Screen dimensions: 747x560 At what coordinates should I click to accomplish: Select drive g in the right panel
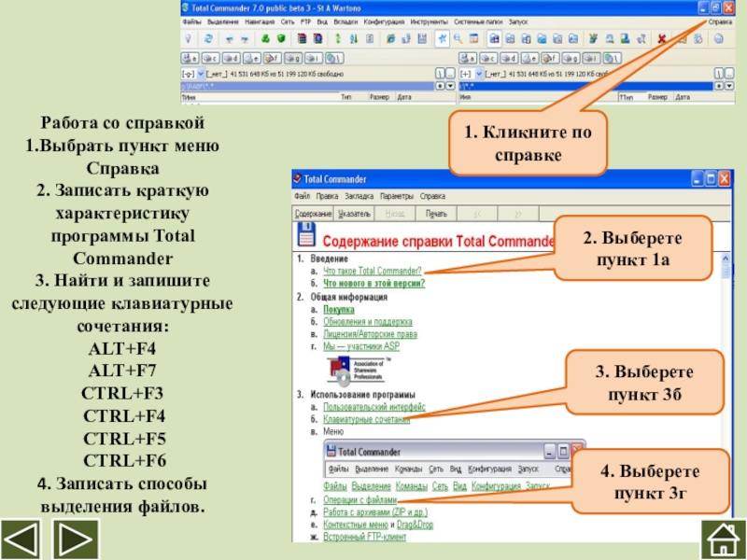[x=571, y=58]
